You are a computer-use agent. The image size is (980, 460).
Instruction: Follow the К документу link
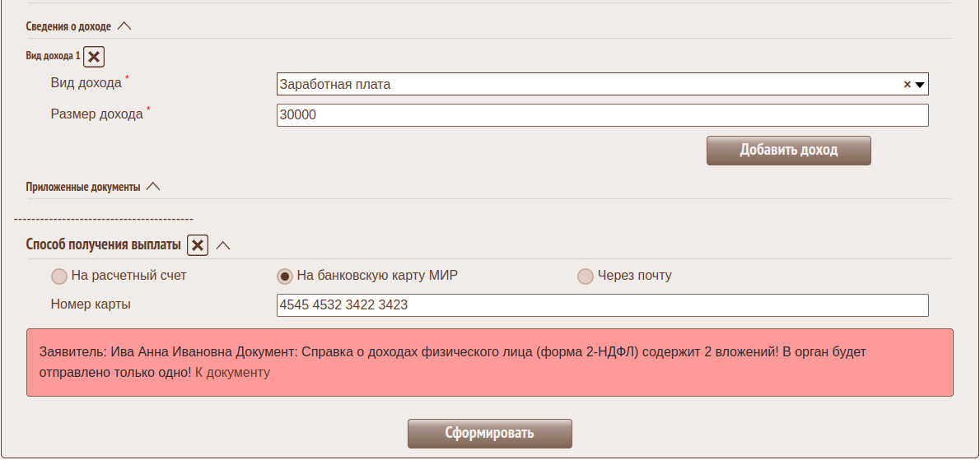pyautogui.click(x=232, y=373)
